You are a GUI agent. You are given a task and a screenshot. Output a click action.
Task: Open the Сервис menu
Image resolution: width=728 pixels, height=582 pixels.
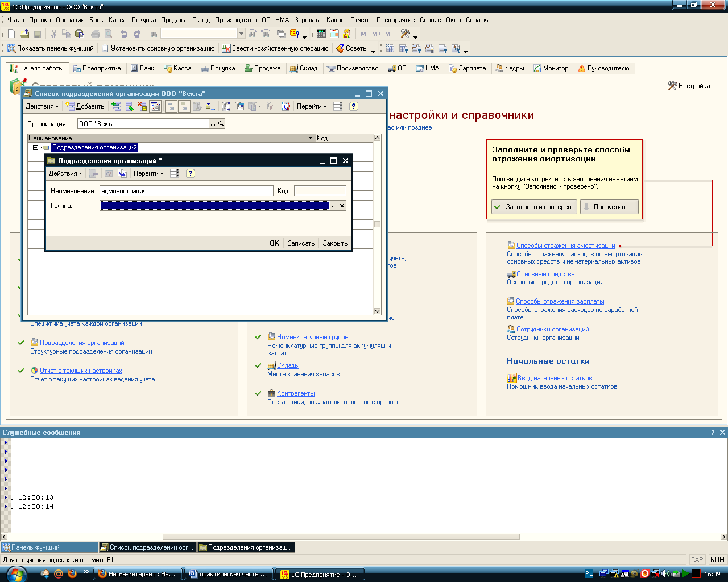click(x=431, y=20)
